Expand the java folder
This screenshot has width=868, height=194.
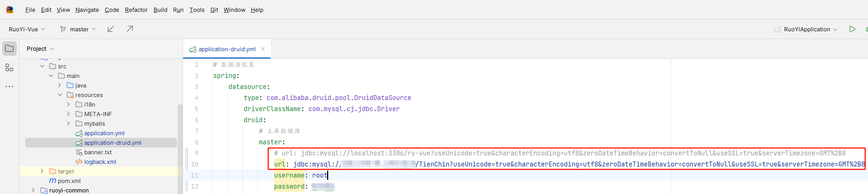(x=60, y=85)
